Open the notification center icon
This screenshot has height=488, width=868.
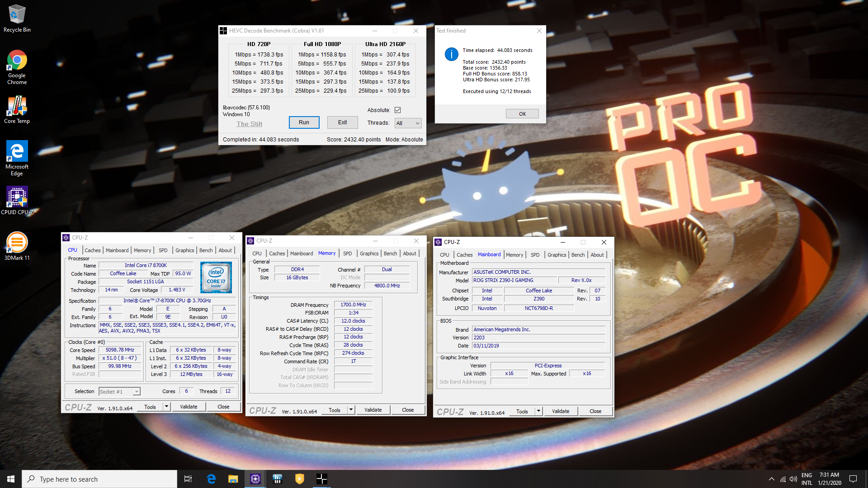[x=853, y=479]
